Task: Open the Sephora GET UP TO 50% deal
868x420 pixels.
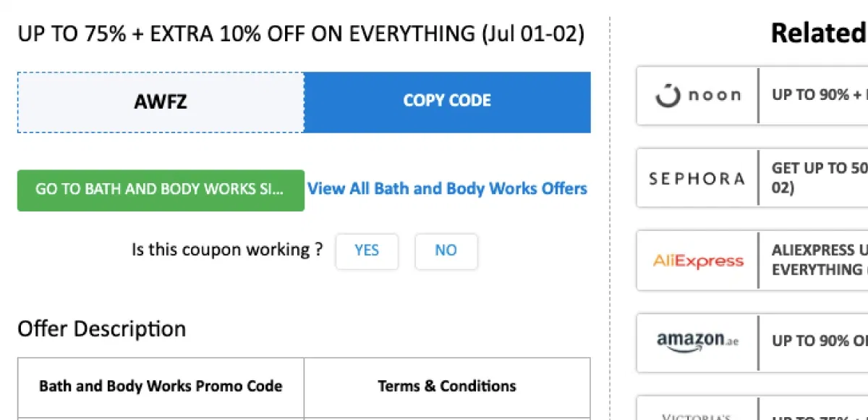Action: [817, 176]
